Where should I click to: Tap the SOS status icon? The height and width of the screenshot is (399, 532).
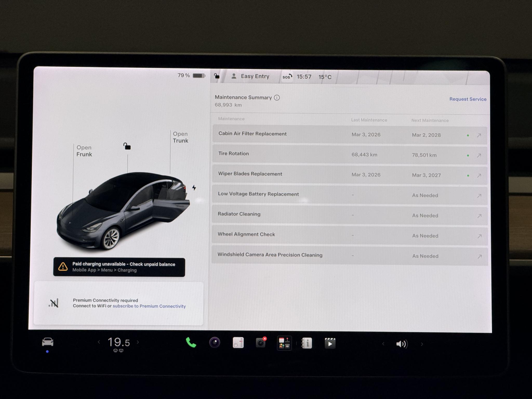pyautogui.click(x=287, y=77)
